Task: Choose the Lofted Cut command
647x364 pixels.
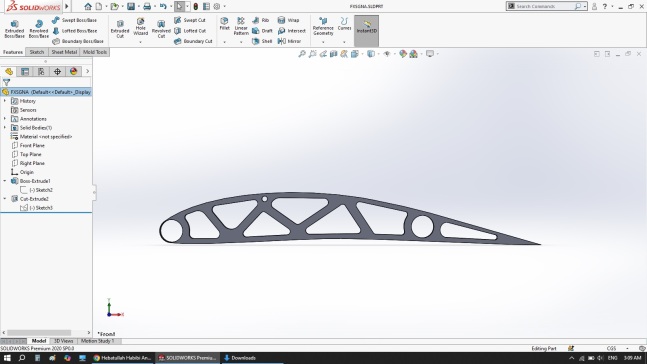Action: (190, 31)
